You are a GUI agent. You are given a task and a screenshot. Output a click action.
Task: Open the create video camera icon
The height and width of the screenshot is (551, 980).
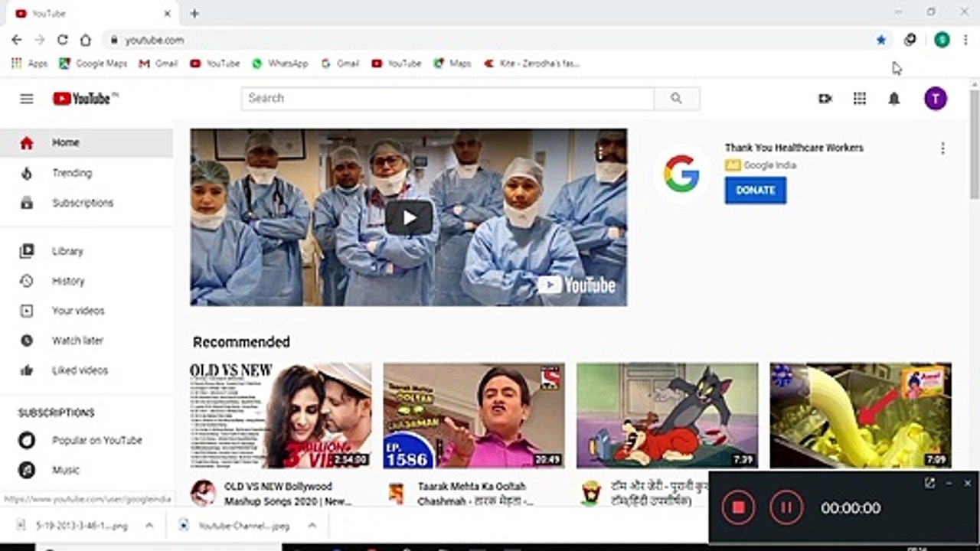[825, 99]
